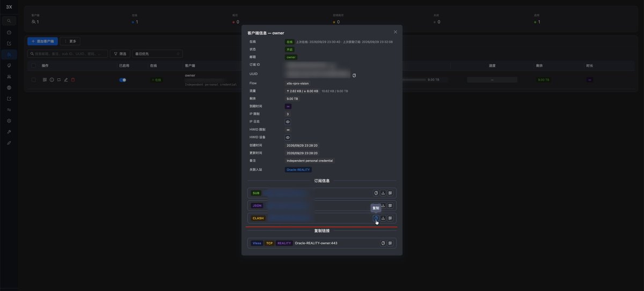644x291 pixels.
Task: Download the CLASH subscription file
Action: [383, 218]
